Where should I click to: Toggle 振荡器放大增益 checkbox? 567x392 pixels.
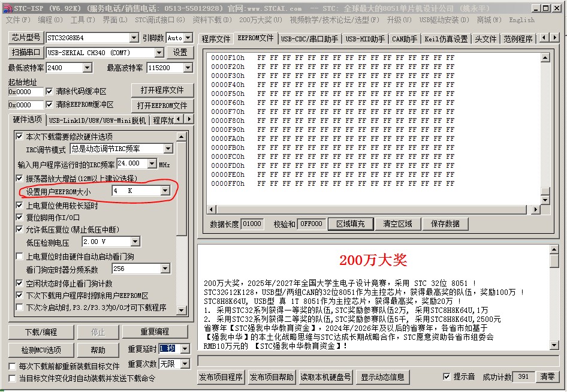[20, 178]
